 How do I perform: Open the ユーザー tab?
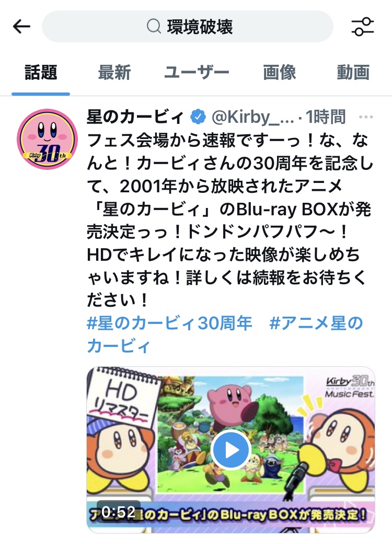(x=197, y=73)
